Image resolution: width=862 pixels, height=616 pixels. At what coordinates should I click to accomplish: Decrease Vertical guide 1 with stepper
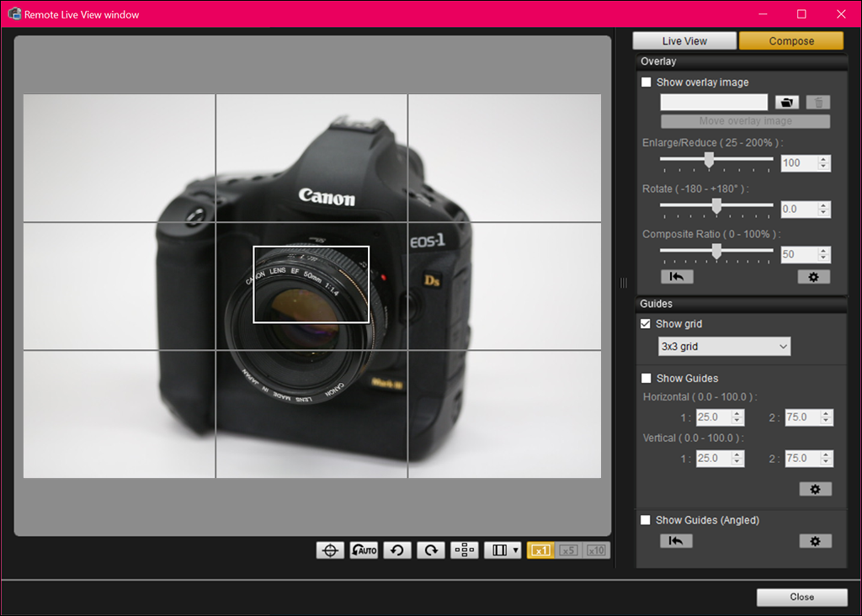coord(737,462)
